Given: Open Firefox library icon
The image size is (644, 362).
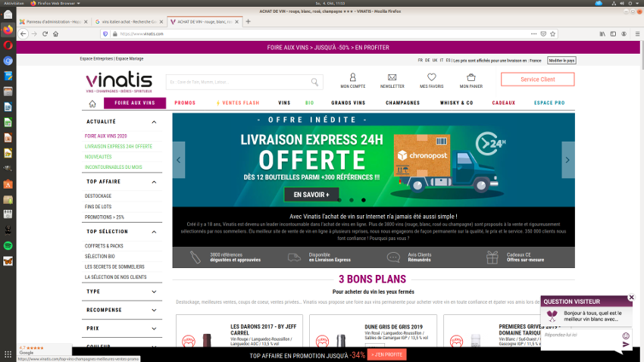Looking at the screenshot, I should (x=602, y=34).
